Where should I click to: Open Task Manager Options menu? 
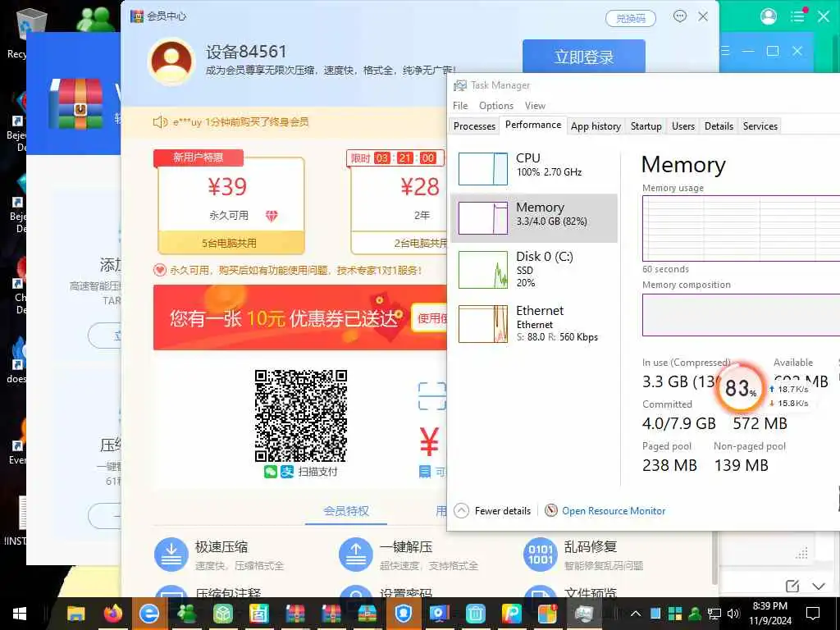496,106
